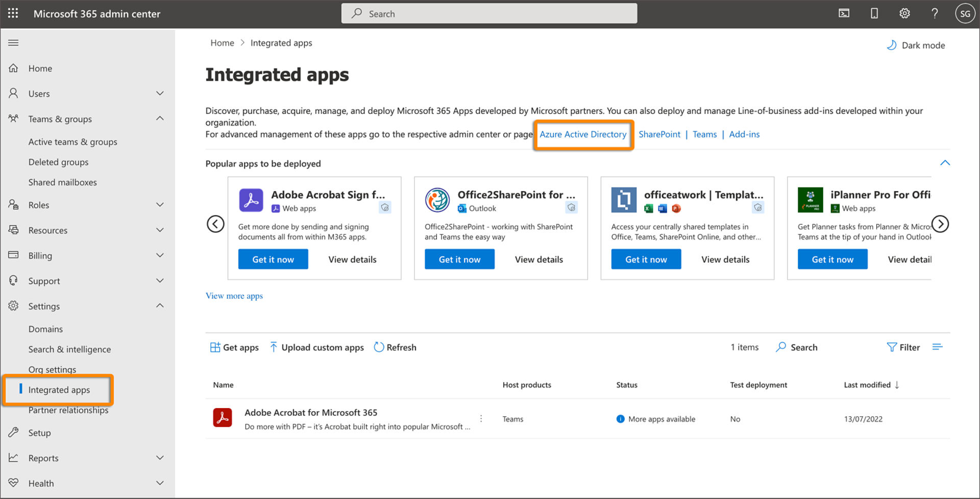Click the Adobe Acrobat Sign app icon
Viewport: 980px width, 499px height.
point(251,200)
